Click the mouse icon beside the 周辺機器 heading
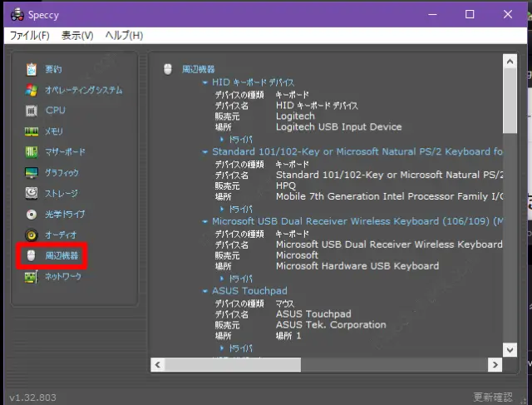Image resolution: width=532 pixels, height=405 pixels. [168, 69]
